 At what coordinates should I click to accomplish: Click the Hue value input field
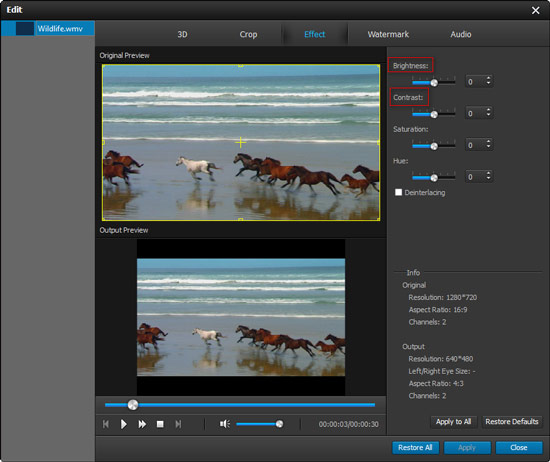coord(475,176)
